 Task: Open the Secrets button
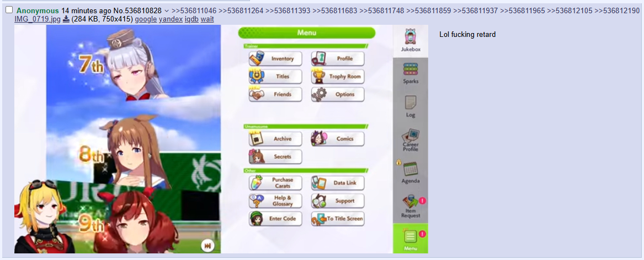click(275, 156)
